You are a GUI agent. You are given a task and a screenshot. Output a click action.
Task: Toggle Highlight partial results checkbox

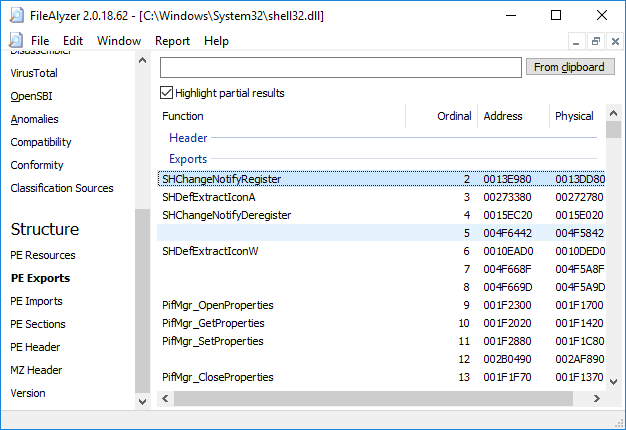(x=167, y=93)
